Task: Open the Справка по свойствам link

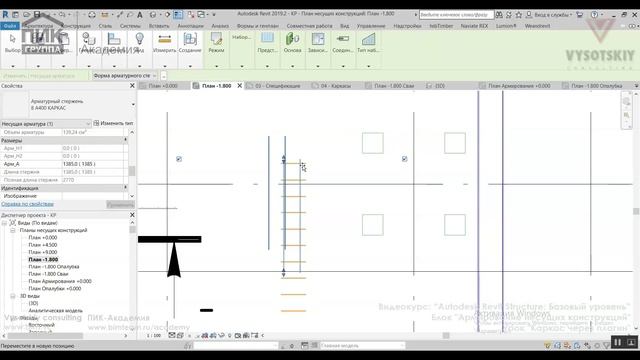Action: coord(27,204)
